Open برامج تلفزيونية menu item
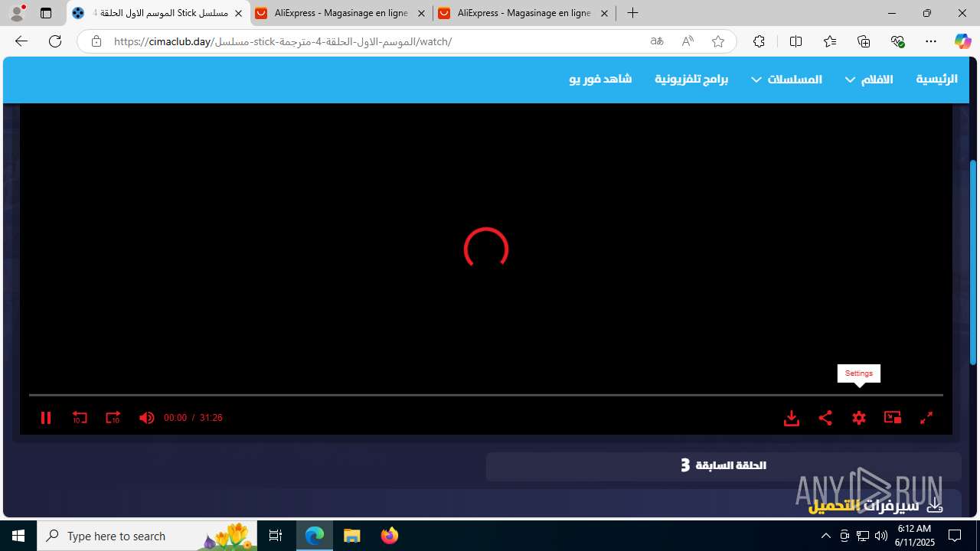980x551 pixels. point(691,79)
